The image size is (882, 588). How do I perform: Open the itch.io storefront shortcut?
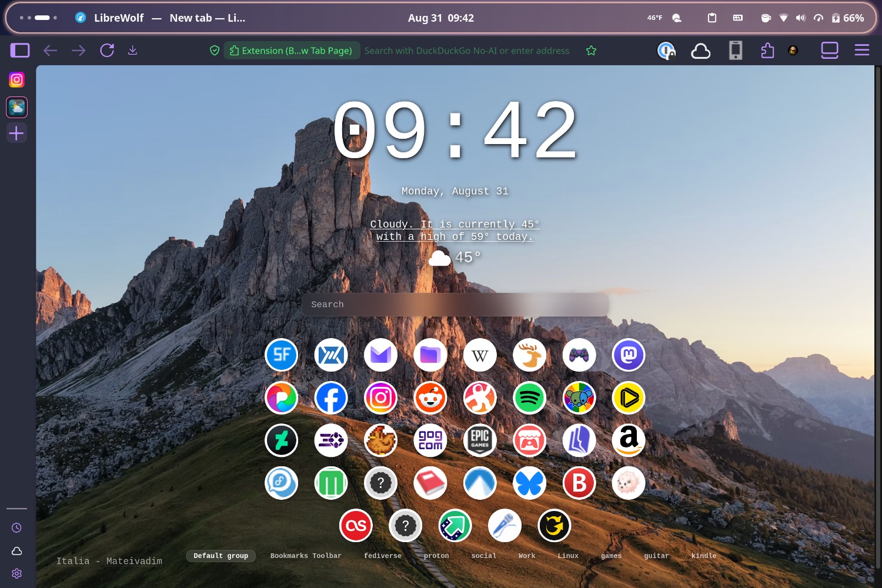[x=529, y=440]
